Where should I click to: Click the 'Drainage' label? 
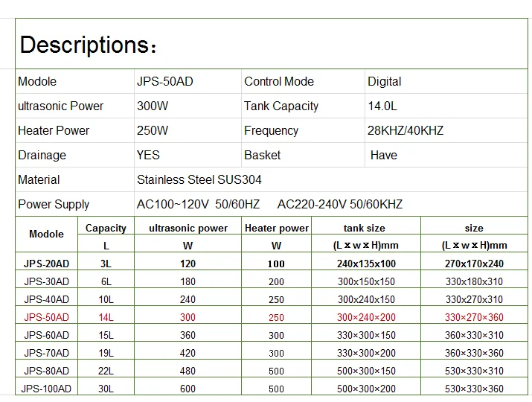coord(42,155)
